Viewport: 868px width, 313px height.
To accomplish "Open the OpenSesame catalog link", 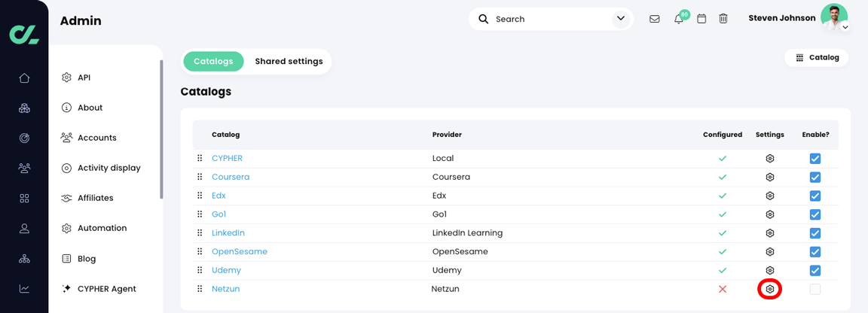I will 239,251.
